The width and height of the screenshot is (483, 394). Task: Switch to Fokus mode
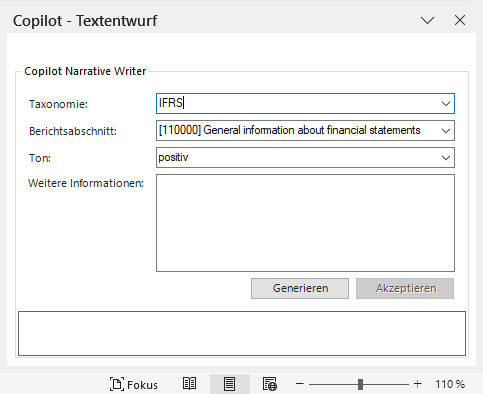(134, 384)
